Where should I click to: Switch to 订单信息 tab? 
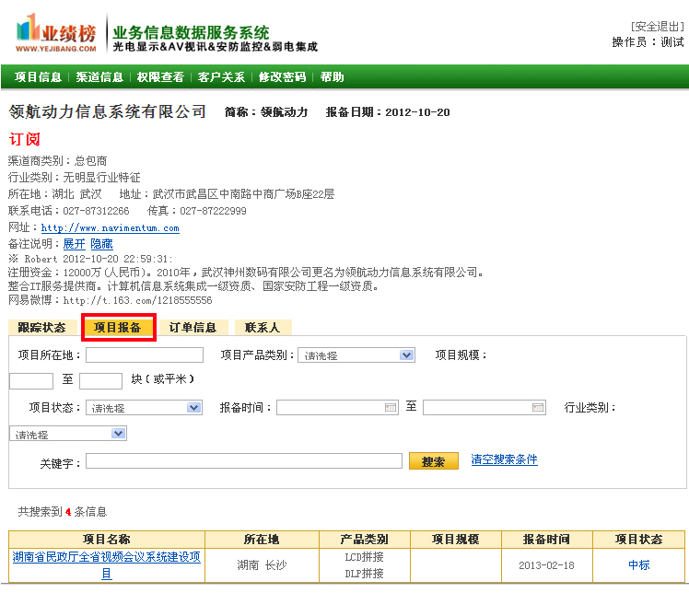tap(193, 327)
